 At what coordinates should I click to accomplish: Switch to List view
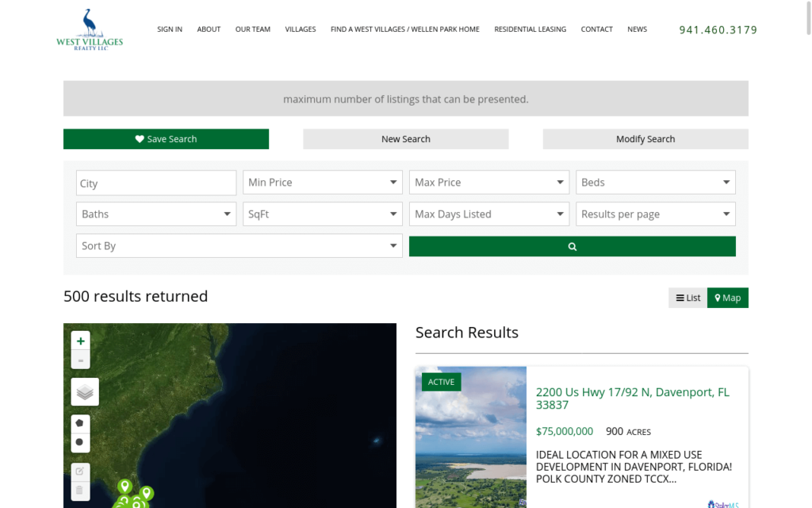pyautogui.click(x=688, y=298)
